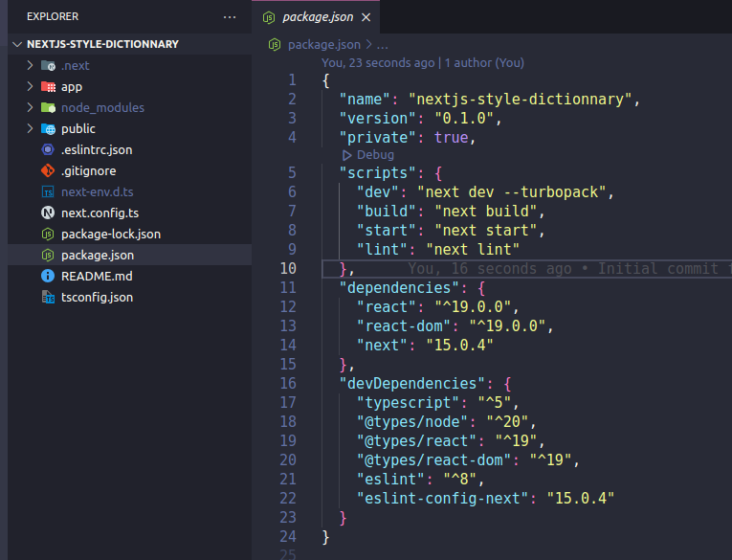Click the "nextjs-style-dictionnary" name value
The height and width of the screenshot is (560, 732).
521,100
